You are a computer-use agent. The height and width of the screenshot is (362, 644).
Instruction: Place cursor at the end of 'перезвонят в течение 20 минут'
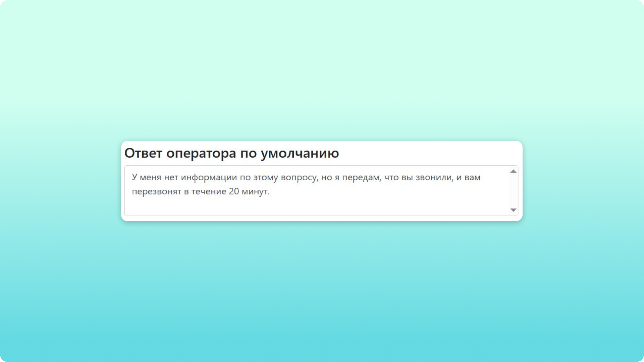[x=271, y=191]
